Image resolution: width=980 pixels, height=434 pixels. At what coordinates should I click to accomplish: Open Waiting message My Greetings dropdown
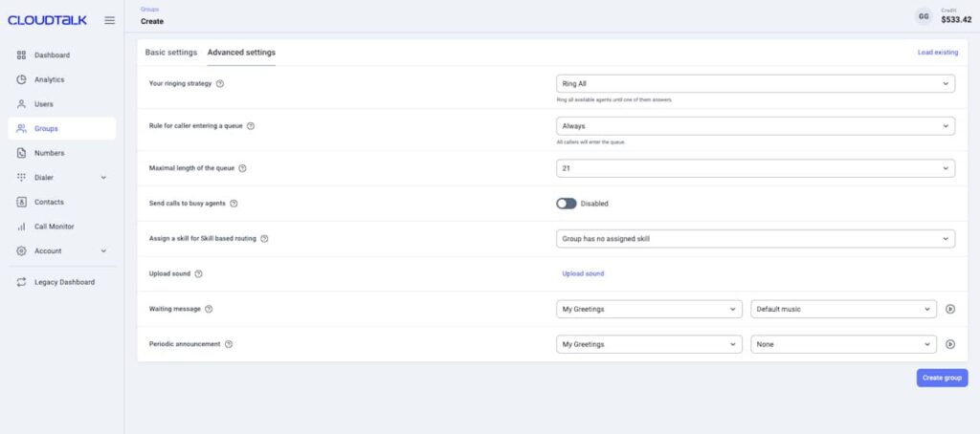[649, 309]
